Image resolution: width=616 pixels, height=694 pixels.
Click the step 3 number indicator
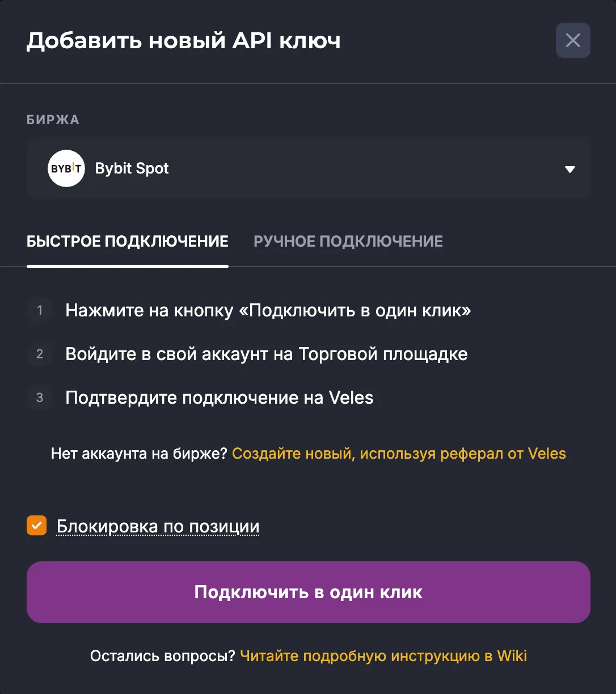tap(39, 397)
